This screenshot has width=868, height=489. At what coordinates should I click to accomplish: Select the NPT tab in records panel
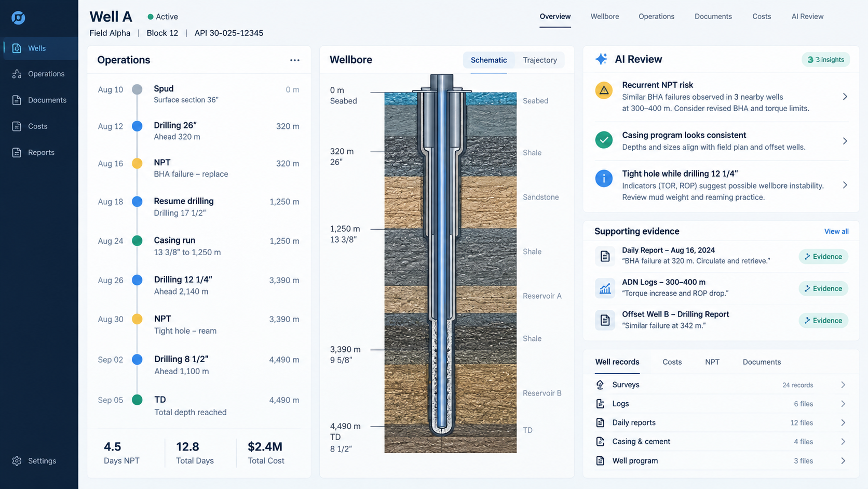coord(712,362)
